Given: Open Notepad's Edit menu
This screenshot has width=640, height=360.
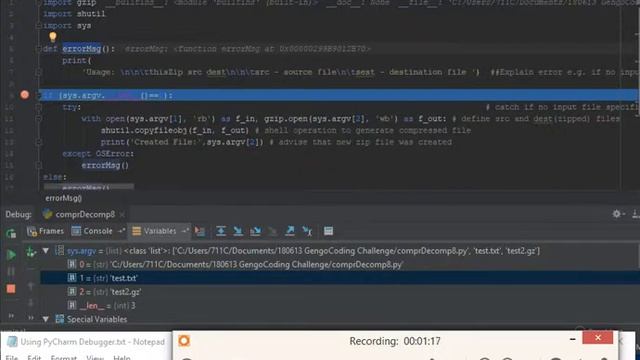Looking at the screenshot, I should coord(34,358).
